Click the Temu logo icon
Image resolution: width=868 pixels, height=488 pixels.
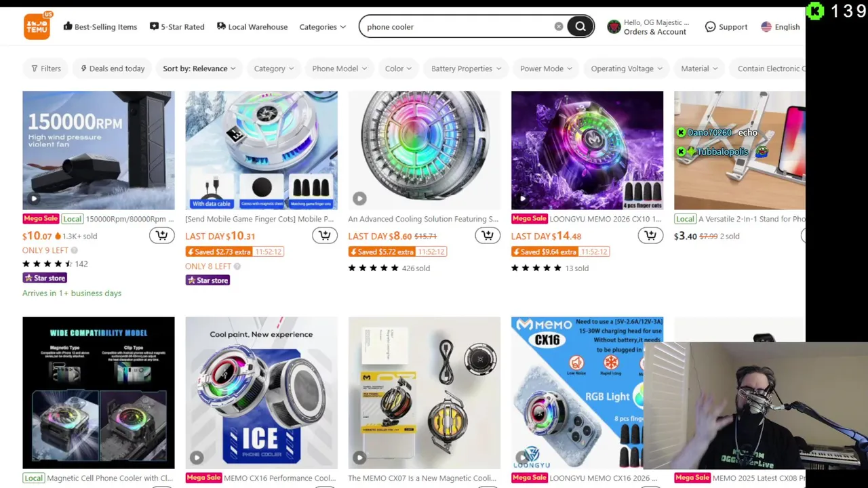(x=37, y=26)
